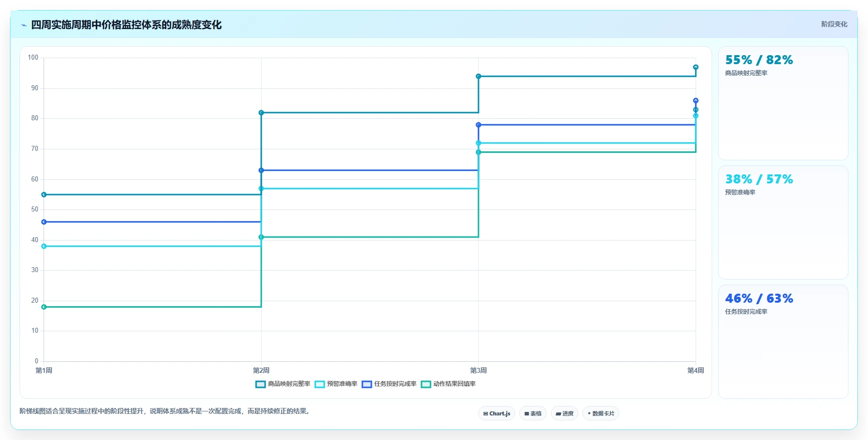
Task: Toggle the 预警准确率 legend series
Action: (336, 384)
